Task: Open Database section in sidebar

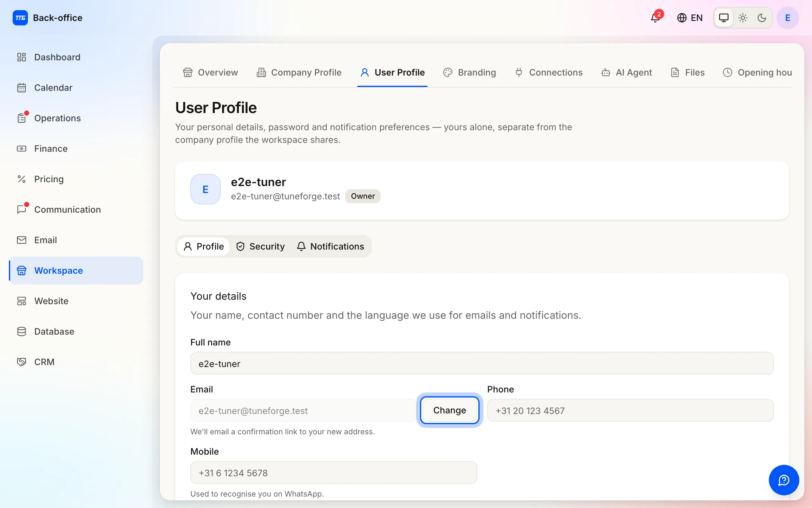Action: (x=76, y=331)
